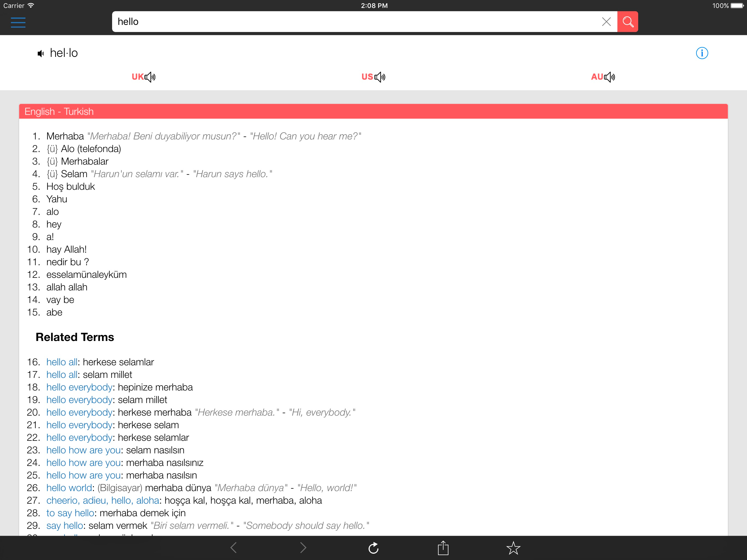Select the 'Related Terms' heading

tap(75, 337)
